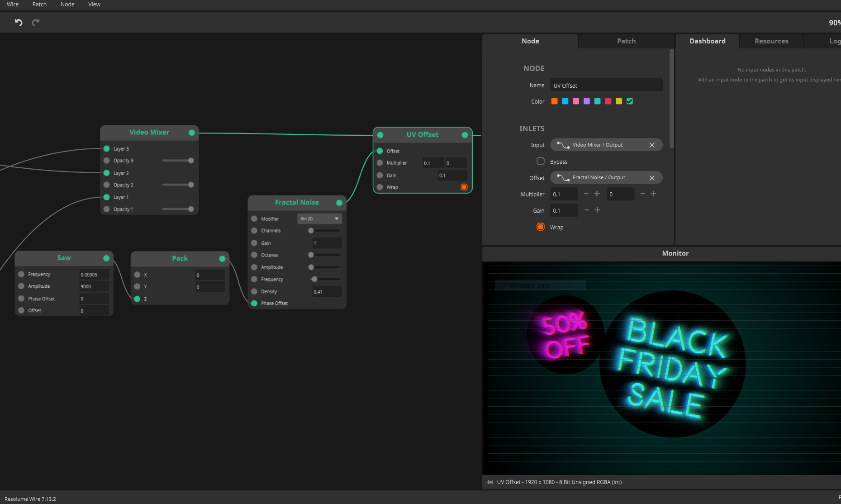Click the plus stepper beside Gain
Screen dimensions: 841x504
(x=598, y=210)
